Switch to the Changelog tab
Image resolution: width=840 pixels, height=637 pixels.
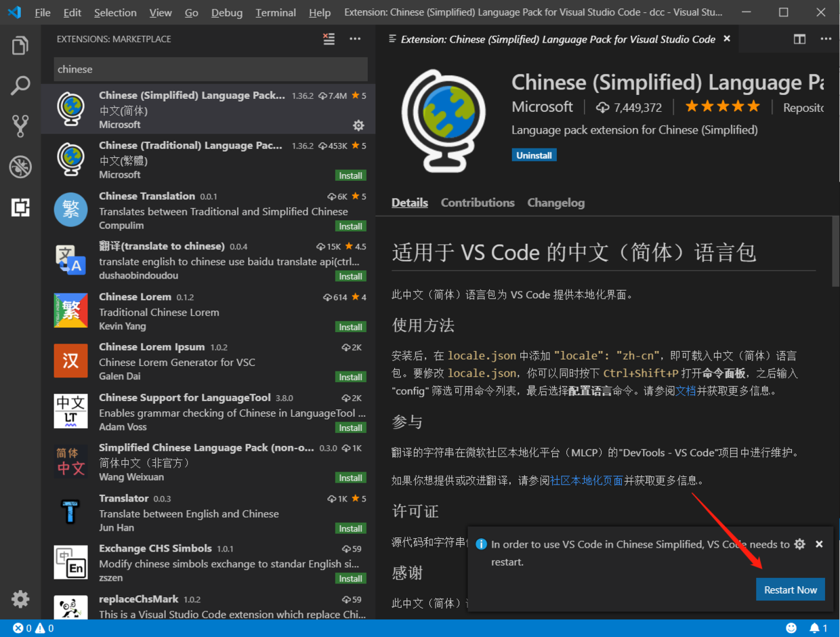click(x=556, y=203)
